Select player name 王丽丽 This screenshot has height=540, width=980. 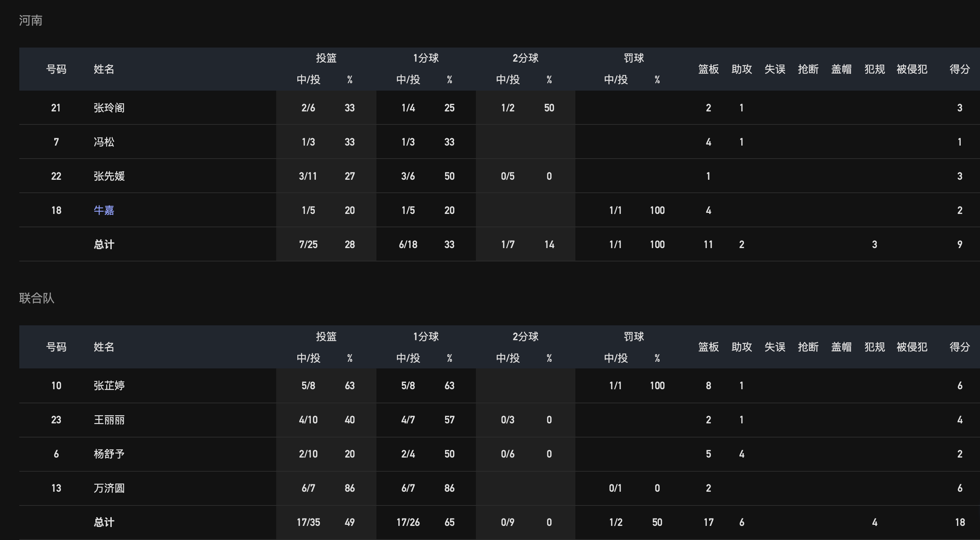click(x=109, y=420)
